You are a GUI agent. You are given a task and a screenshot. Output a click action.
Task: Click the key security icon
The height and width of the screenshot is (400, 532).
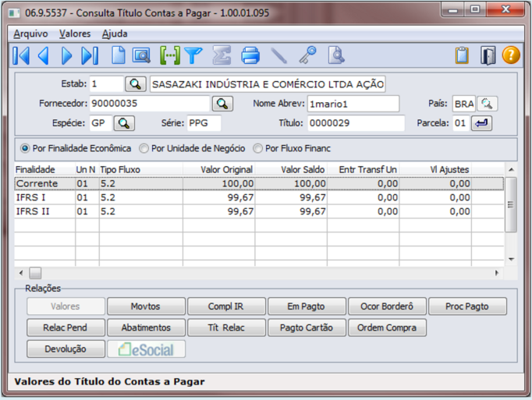[307, 55]
